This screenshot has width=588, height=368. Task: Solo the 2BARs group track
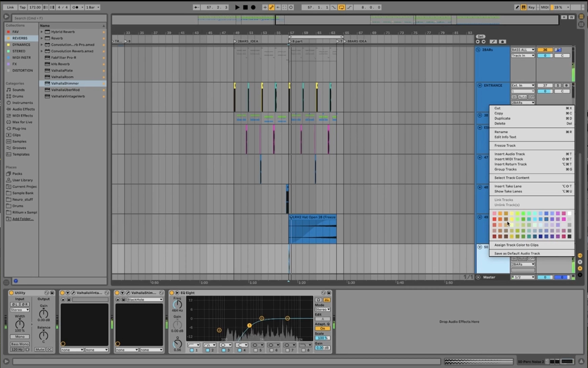tap(558, 50)
